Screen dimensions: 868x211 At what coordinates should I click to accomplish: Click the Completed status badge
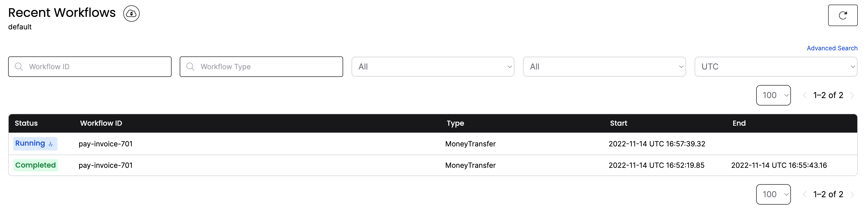[35, 165]
